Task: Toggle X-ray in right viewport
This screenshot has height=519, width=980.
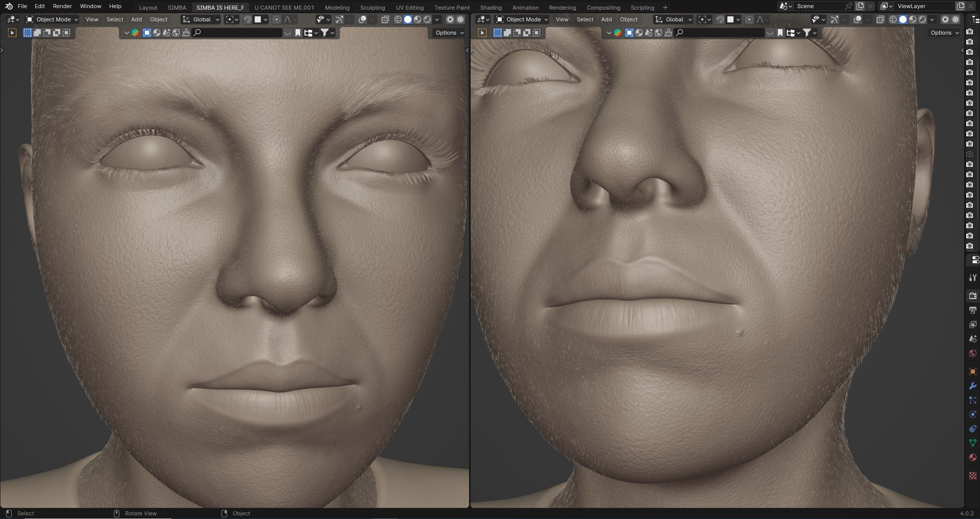Action: pyautogui.click(x=880, y=19)
